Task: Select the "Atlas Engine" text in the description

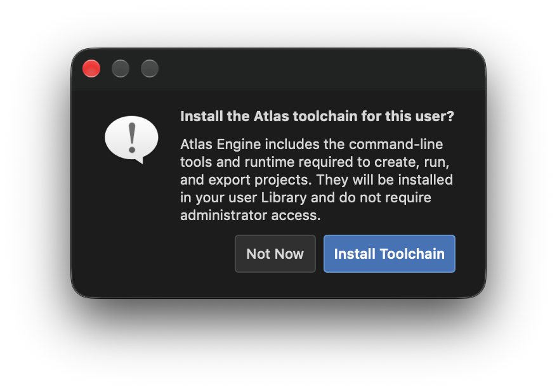Action: [x=221, y=144]
